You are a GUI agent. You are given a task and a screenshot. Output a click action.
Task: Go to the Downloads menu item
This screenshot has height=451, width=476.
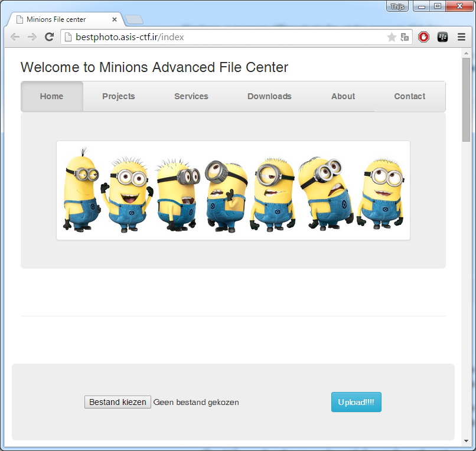pyautogui.click(x=269, y=96)
